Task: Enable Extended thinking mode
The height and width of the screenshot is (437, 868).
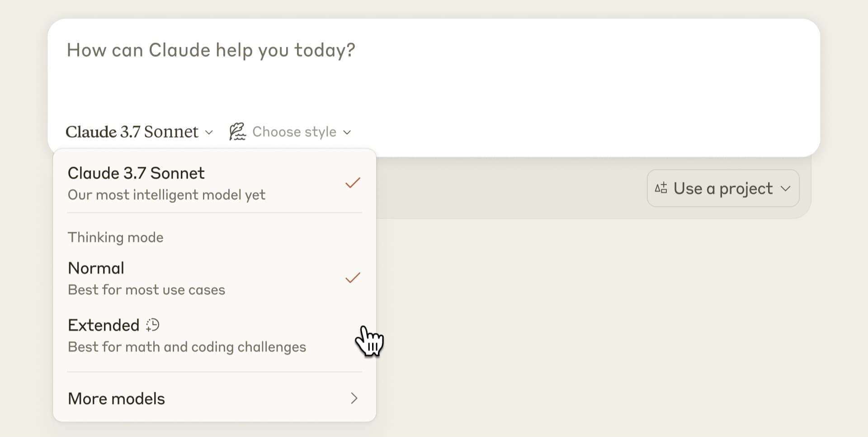Action: coord(104,325)
